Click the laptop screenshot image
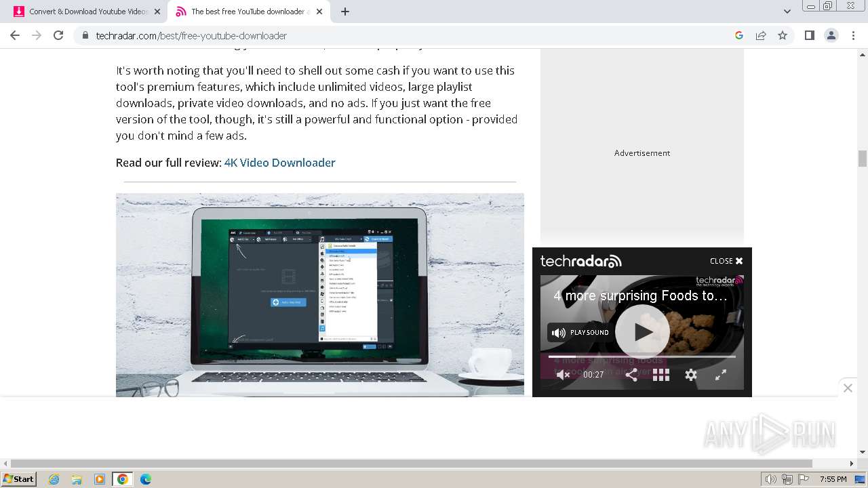Viewport: 868px width, 488px height. point(320,295)
